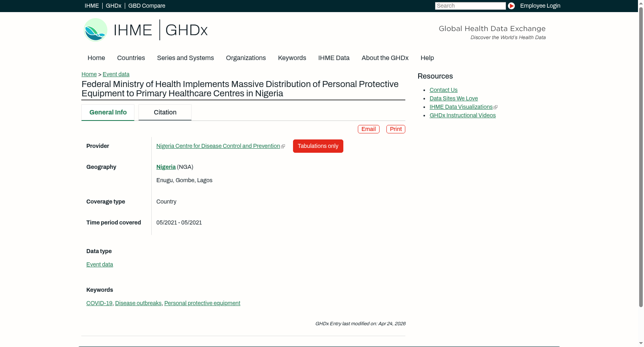The height and width of the screenshot is (347, 644).
Task: Open Personal protective equipment keyword
Action: pyautogui.click(x=202, y=303)
